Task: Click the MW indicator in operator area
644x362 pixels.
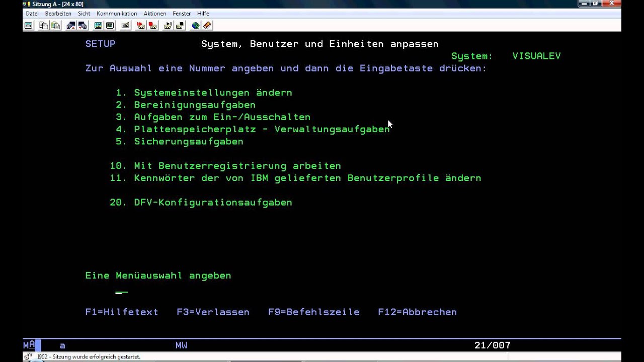Action: point(182,345)
